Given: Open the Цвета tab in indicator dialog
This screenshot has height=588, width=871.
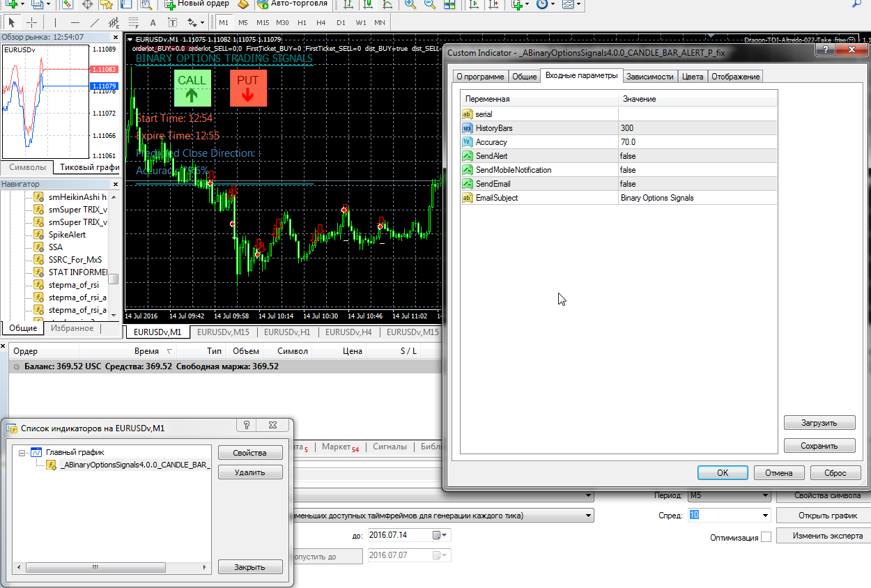Looking at the screenshot, I should coord(692,77).
